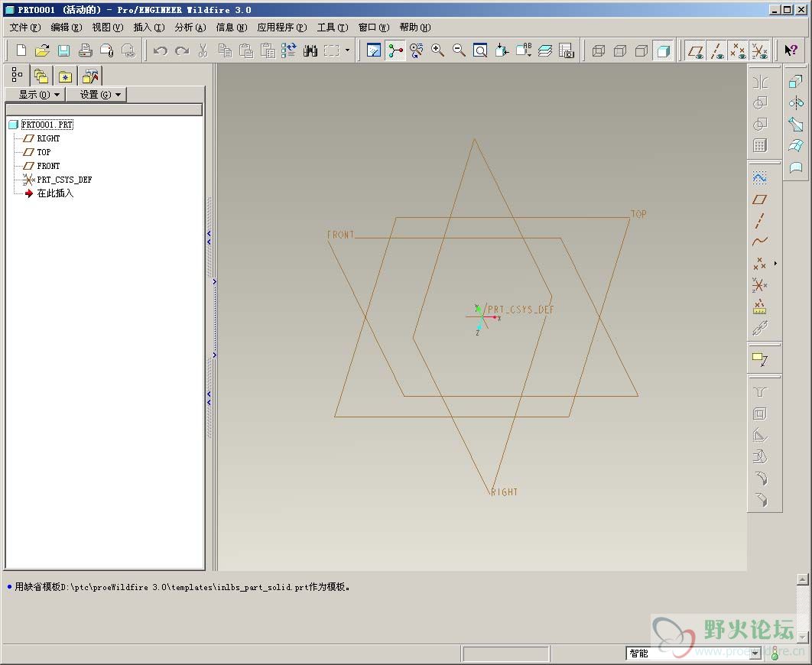Save the model with floppy disk icon

(63, 50)
